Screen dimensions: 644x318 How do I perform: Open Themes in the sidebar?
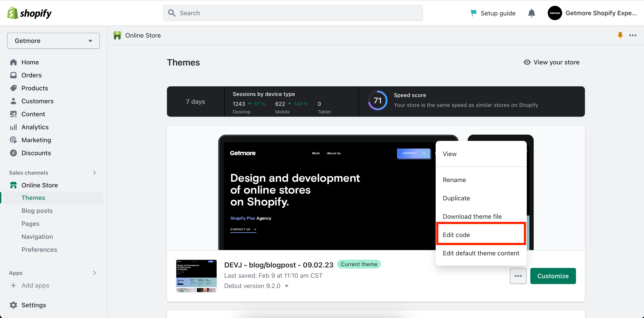[53, 198]
